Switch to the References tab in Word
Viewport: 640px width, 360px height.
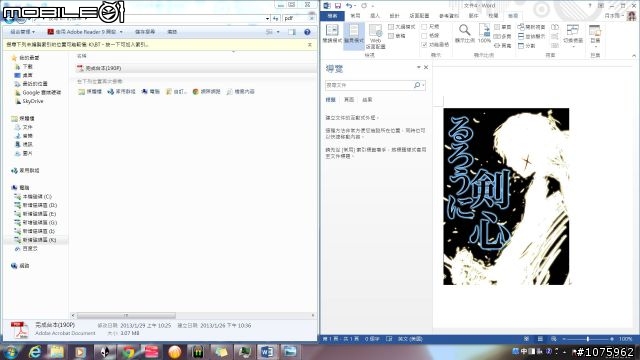coord(449,16)
